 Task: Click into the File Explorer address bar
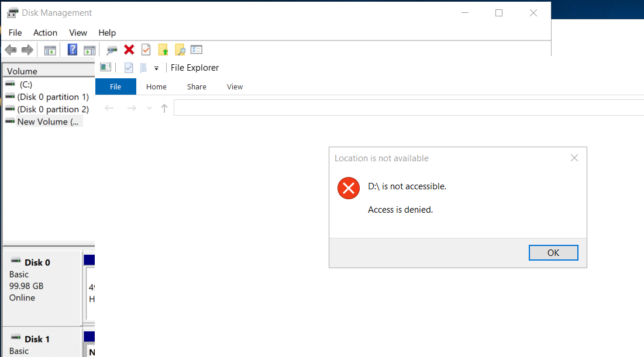(409, 108)
